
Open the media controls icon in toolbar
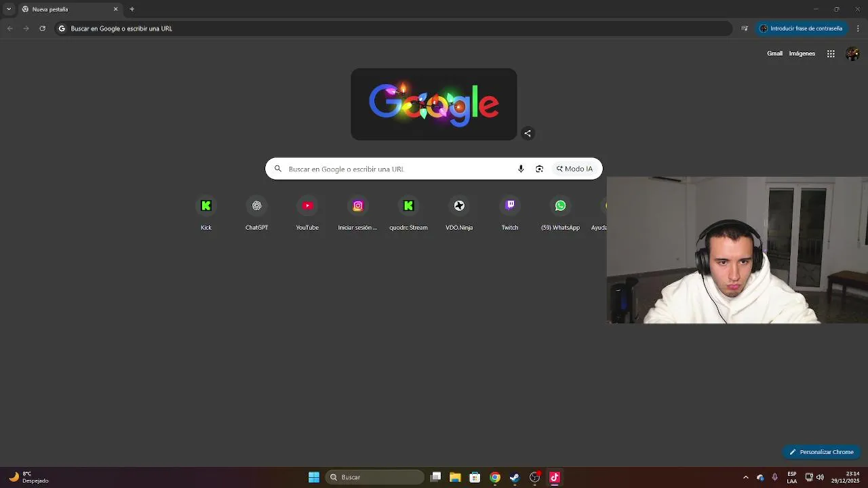pos(745,28)
